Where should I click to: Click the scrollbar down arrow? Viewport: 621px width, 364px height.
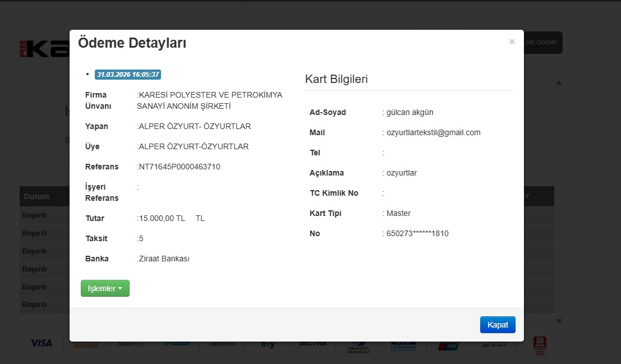pos(559,321)
